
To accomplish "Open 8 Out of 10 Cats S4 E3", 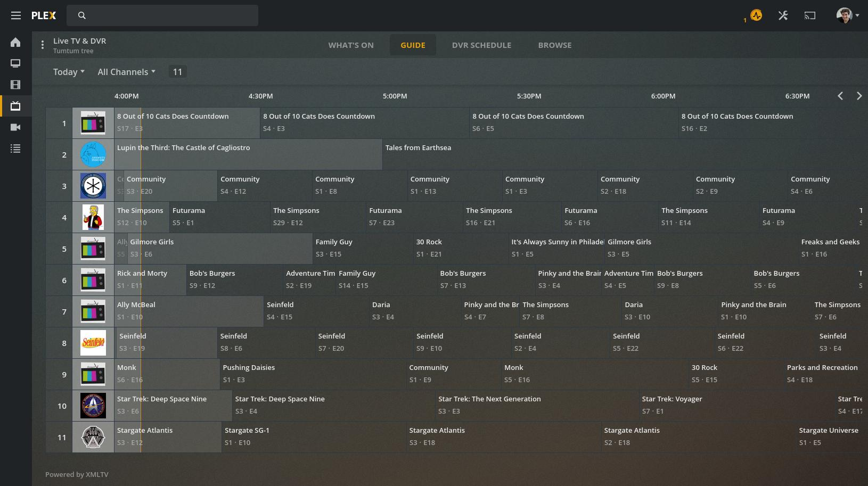I will click(x=365, y=123).
